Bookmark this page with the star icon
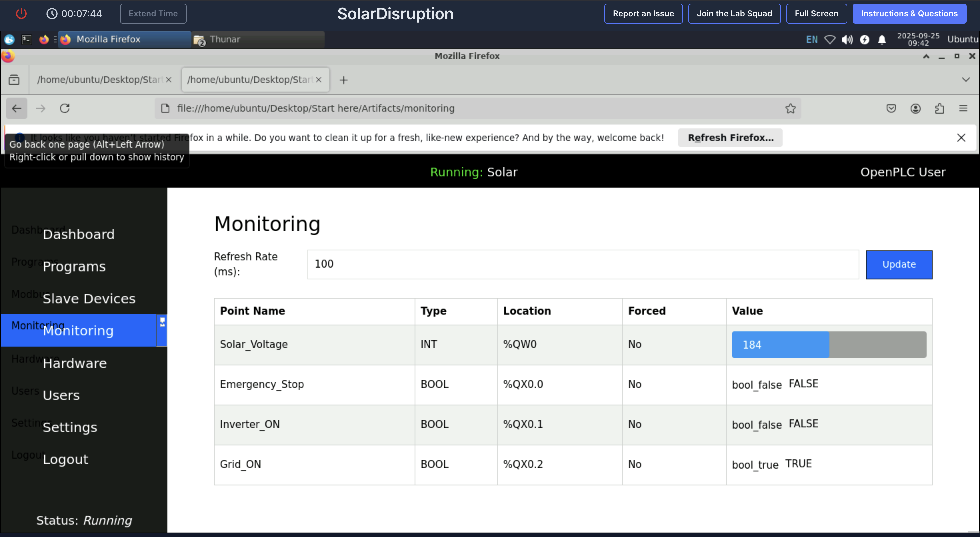Screen dimensions: 980x537 (x=790, y=108)
